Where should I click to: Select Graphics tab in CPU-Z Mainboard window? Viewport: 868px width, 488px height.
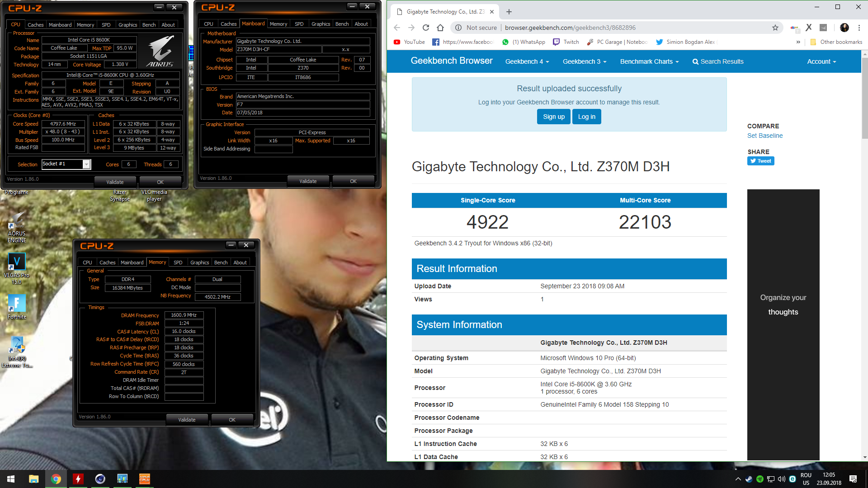point(321,24)
